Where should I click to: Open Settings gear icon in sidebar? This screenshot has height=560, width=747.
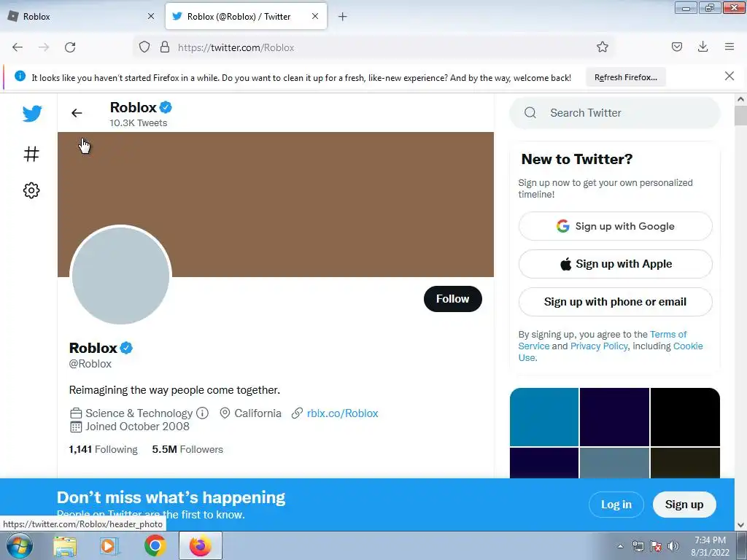31,190
